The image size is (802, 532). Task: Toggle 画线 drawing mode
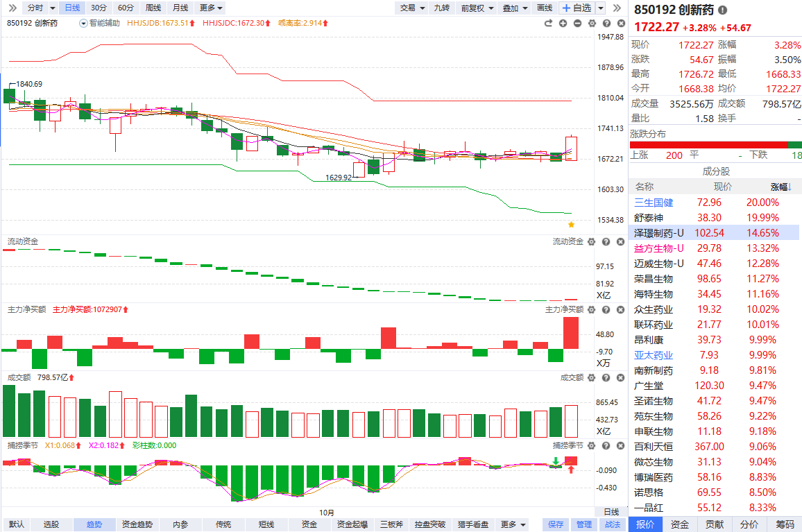(x=545, y=8)
